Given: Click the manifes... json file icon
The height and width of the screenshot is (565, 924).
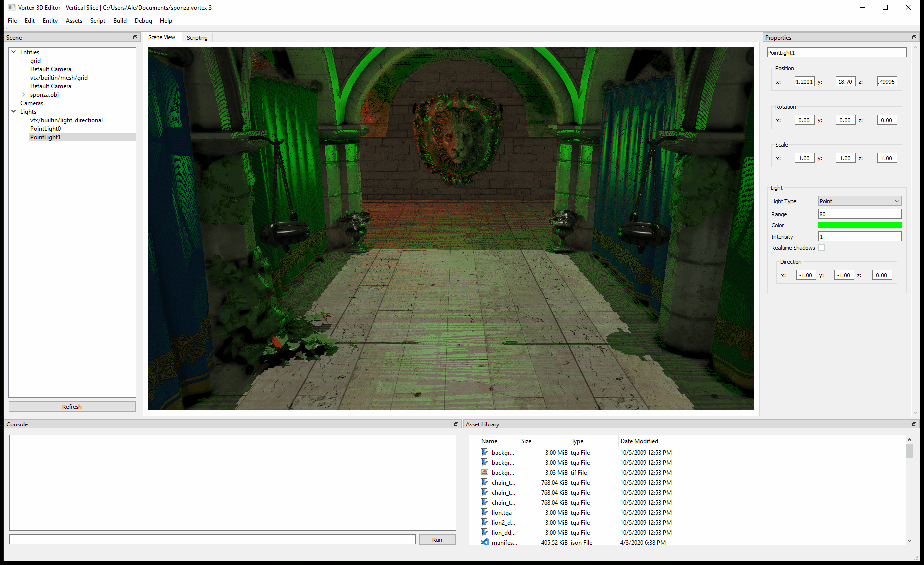Looking at the screenshot, I should click(484, 542).
